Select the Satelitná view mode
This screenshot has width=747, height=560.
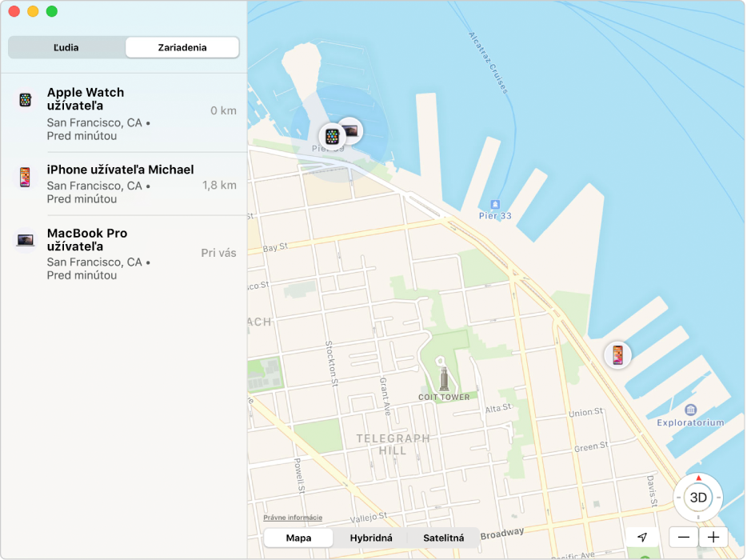pos(444,538)
